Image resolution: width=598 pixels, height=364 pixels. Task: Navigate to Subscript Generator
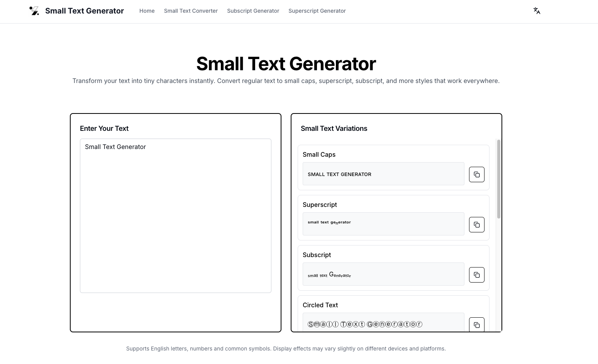click(253, 11)
